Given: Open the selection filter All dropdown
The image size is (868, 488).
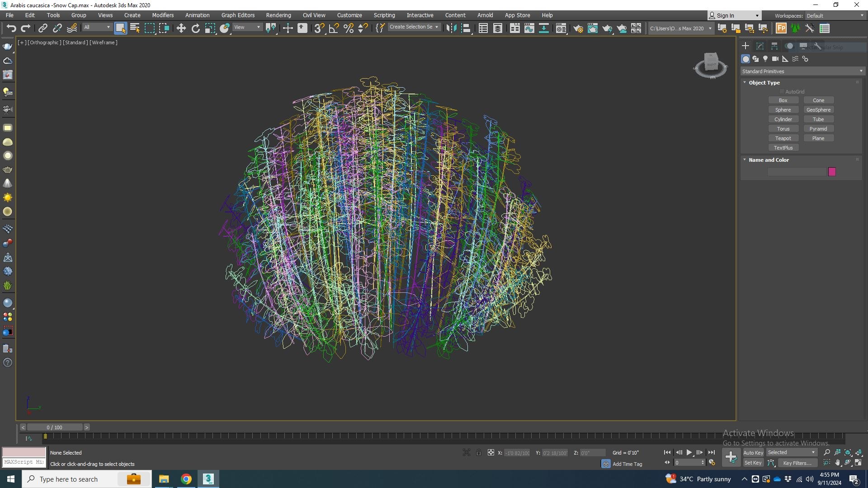Looking at the screenshot, I should pyautogui.click(x=97, y=28).
